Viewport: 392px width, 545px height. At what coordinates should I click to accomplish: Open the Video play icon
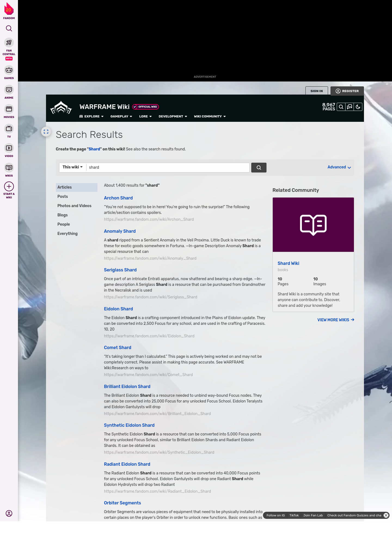[x=9, y=148]
